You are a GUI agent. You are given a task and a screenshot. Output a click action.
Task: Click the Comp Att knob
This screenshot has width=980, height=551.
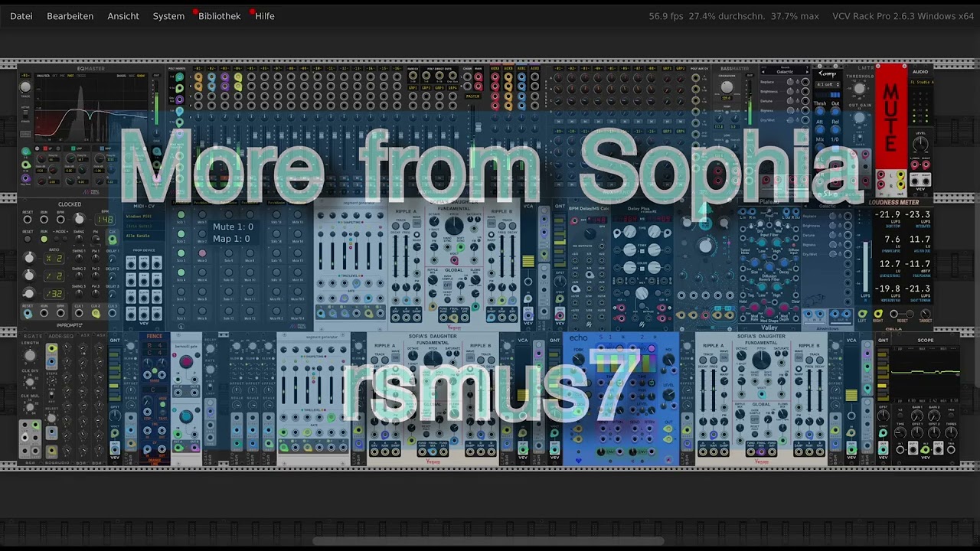tap(820, 129)
